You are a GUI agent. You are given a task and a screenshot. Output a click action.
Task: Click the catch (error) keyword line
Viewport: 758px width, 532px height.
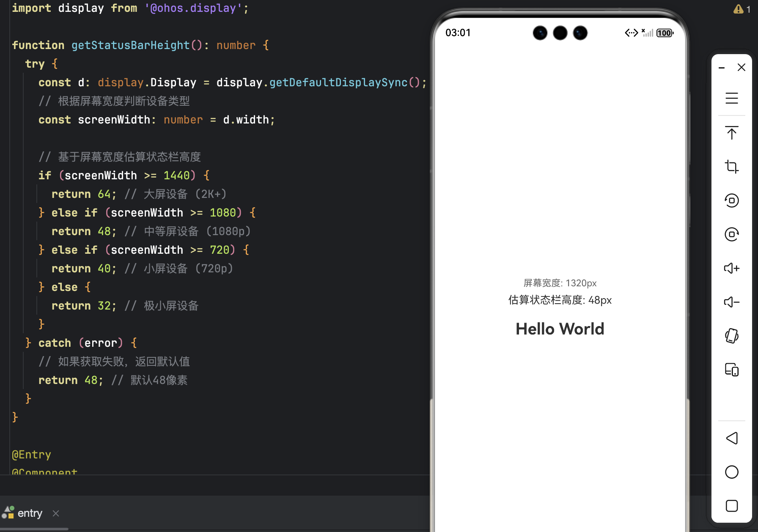[x=81, y=343]
